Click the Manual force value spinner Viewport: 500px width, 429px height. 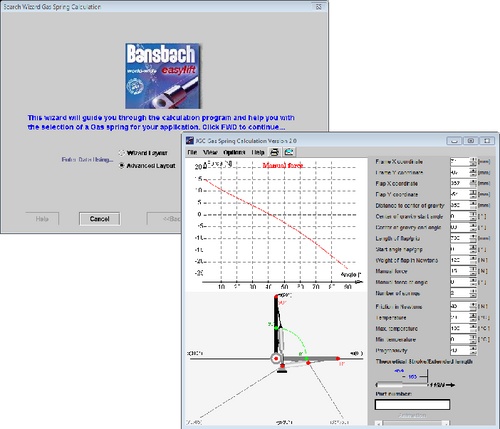click(x=473, y=271)
